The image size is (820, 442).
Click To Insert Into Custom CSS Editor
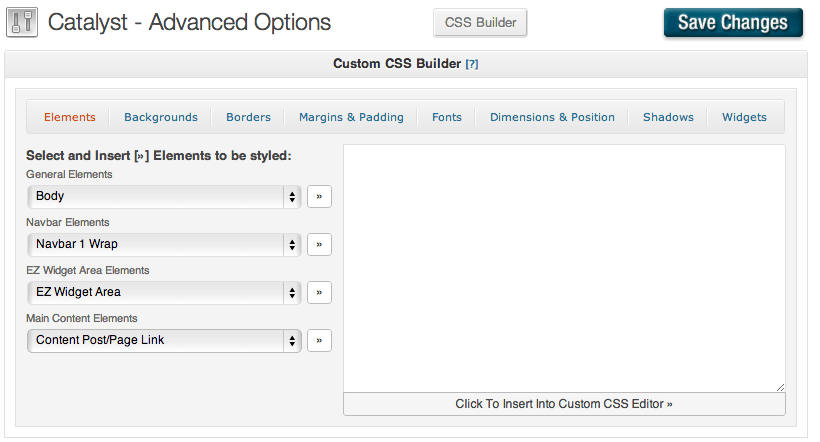pos(564,405)
